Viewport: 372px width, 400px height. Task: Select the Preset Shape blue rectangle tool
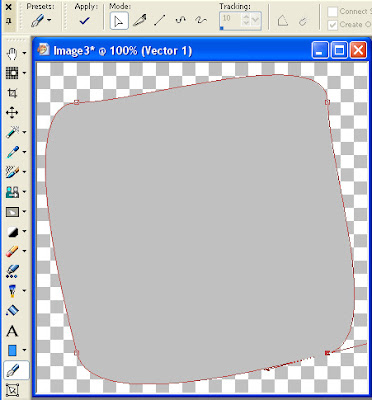point(12,350)
